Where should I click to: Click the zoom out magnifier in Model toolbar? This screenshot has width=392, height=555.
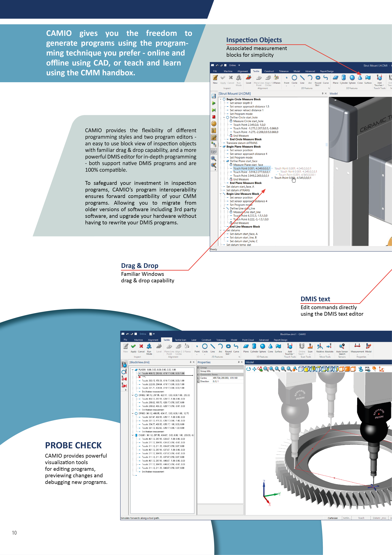pos(283,369)
